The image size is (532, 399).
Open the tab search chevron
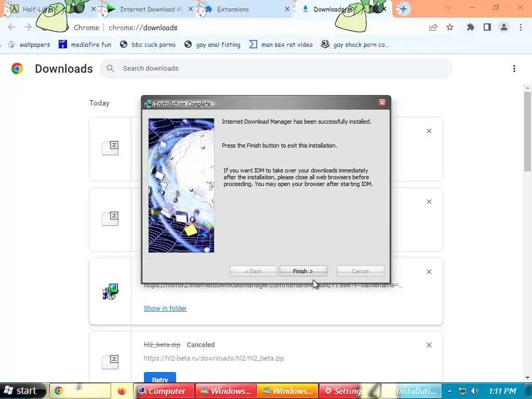448,7
